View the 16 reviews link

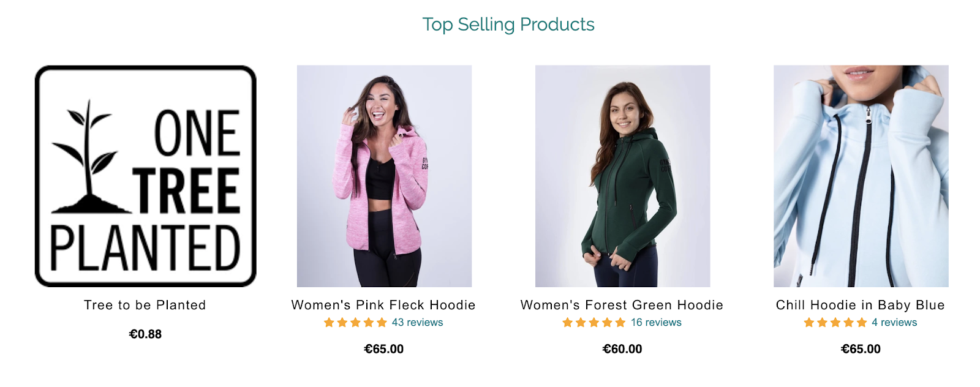[x=656, y=323]
